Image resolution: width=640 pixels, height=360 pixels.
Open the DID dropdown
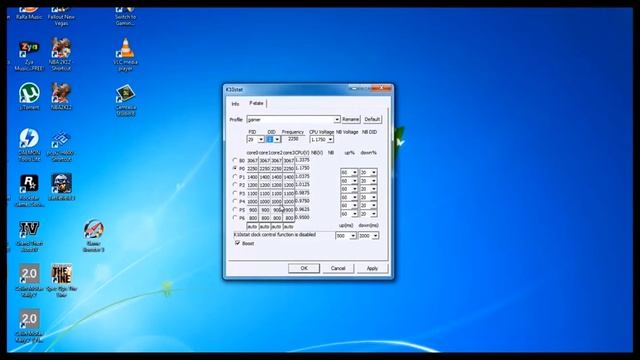click(273, 140)
